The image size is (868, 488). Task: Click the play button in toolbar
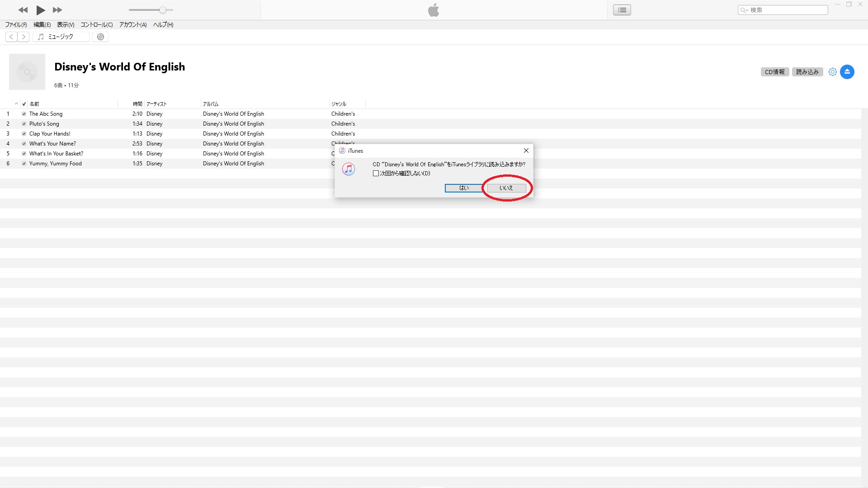[41, 9]
